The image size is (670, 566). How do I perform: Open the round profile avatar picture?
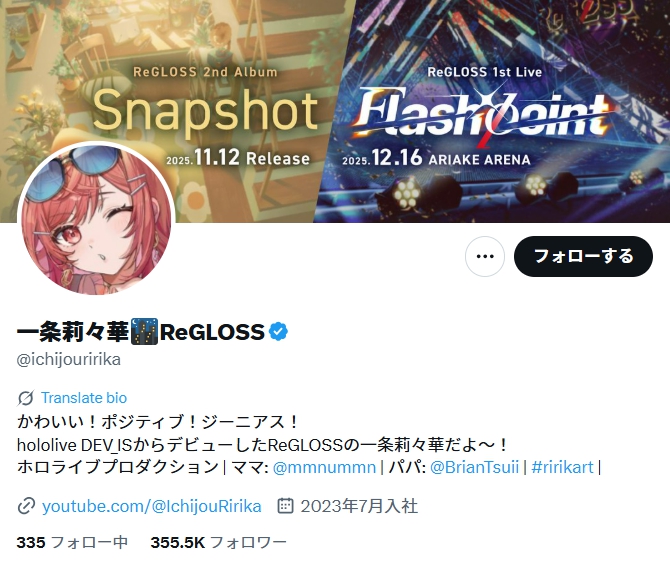pos(96,220)
